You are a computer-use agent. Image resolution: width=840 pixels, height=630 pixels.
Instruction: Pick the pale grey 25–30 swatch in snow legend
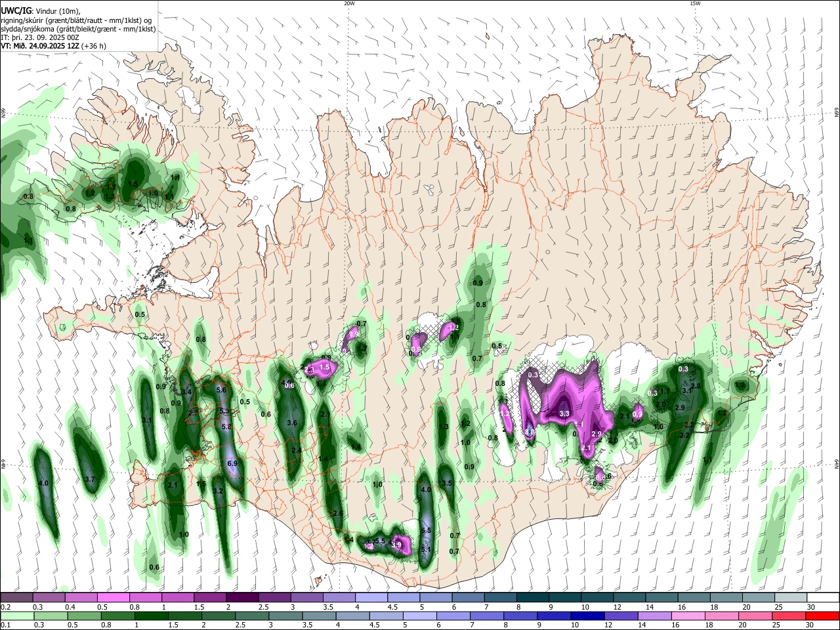coord(791,598)
